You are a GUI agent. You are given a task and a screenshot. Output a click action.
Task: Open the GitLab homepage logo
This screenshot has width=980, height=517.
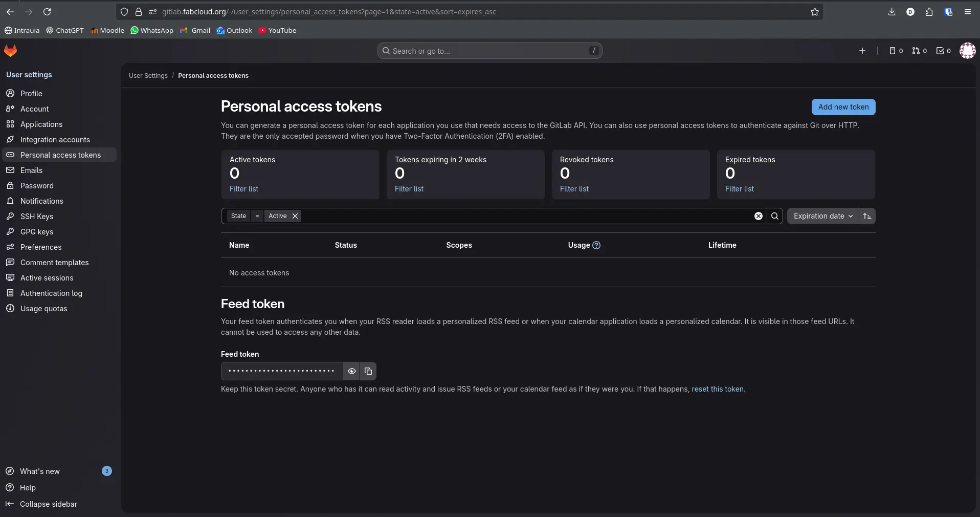[10, 51]
